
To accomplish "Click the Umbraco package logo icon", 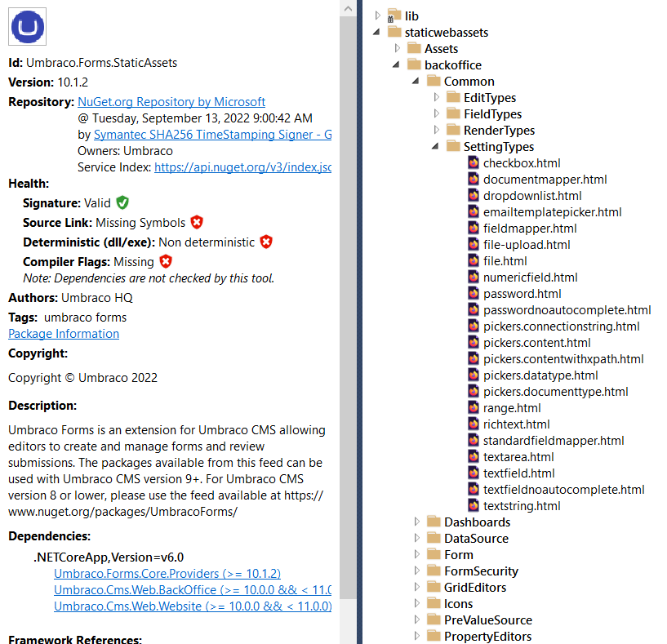I will (27, 26).
